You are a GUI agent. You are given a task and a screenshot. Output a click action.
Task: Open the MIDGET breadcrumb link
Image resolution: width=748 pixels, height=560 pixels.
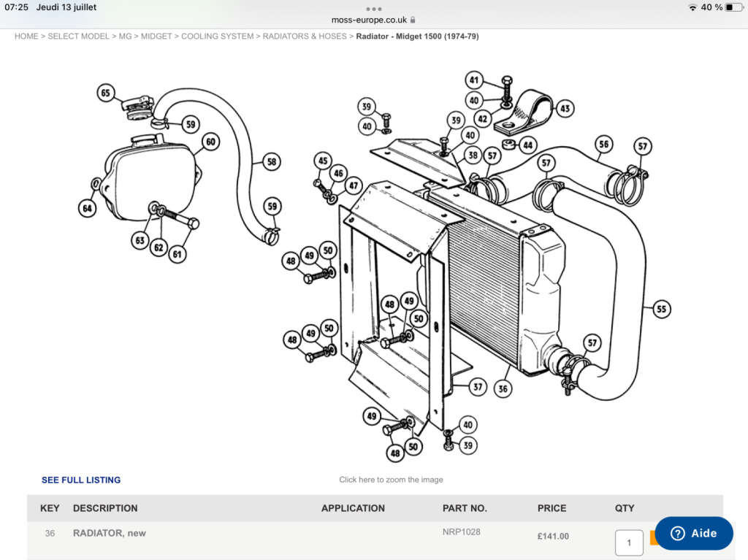tap(156, 37)
